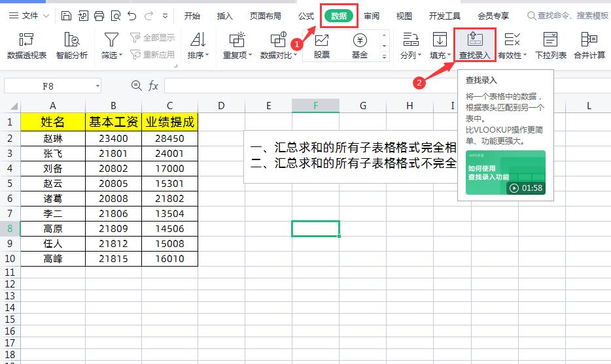Select column L header
Screen dimensions: 611x364
589,106
